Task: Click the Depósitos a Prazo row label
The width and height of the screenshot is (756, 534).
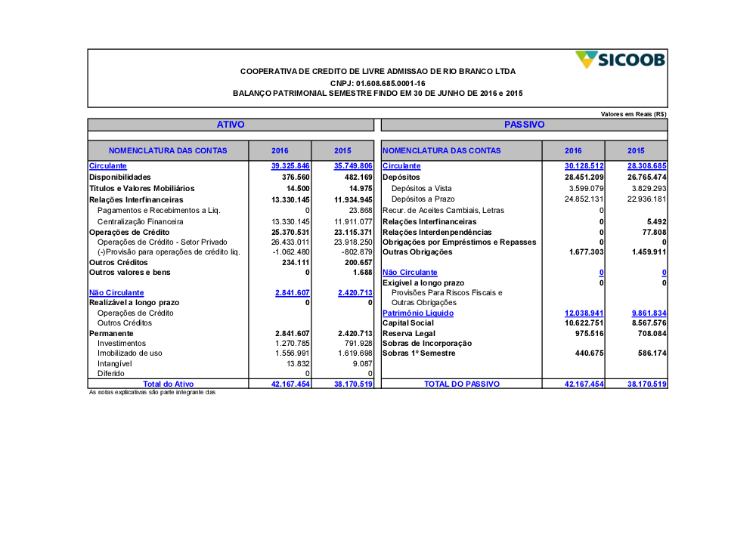Action: [422, 199]
